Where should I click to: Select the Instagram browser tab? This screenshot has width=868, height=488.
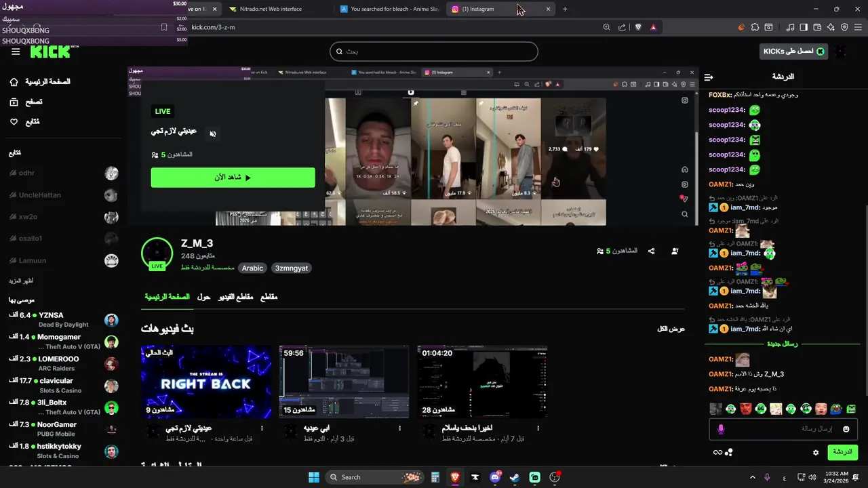(x=500, y=9)
